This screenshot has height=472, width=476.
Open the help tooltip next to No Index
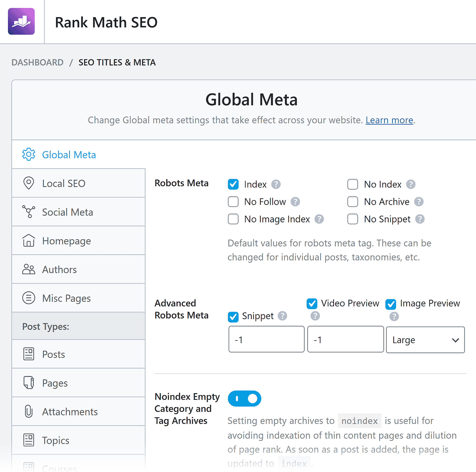click(x=411, y=184)
